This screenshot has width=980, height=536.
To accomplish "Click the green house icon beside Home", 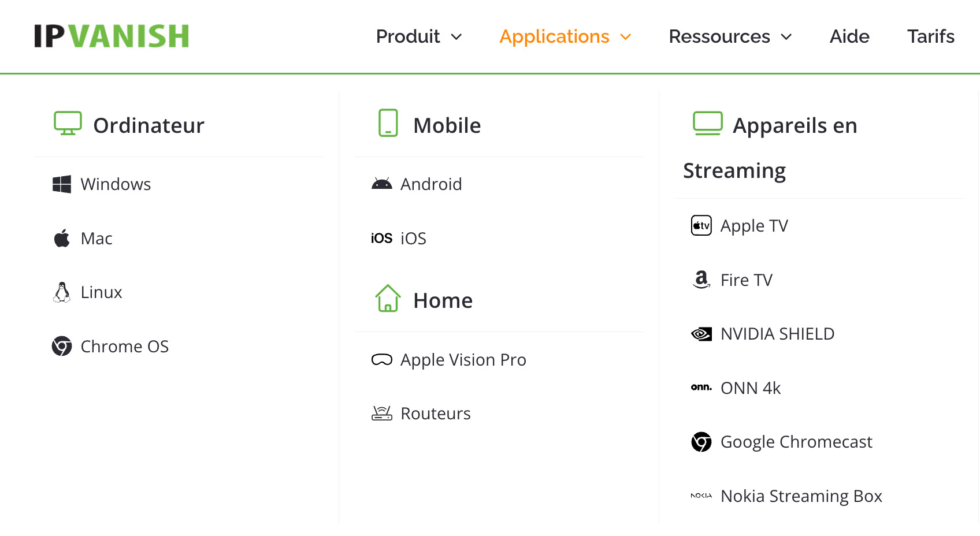I will point(388,299).
